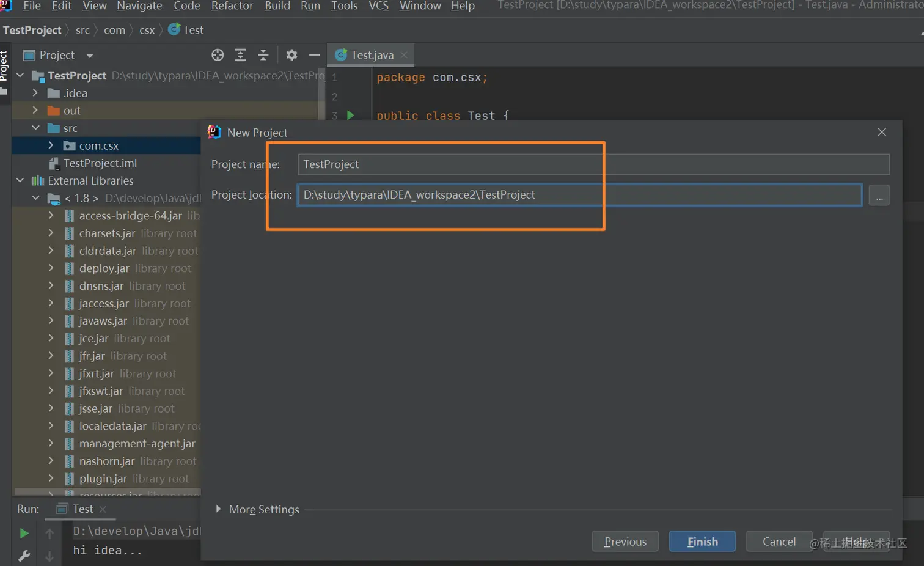This screenshot has height=566, width=924.
Task: Expand charsets.jar library
Action: [x=51, y=233]
